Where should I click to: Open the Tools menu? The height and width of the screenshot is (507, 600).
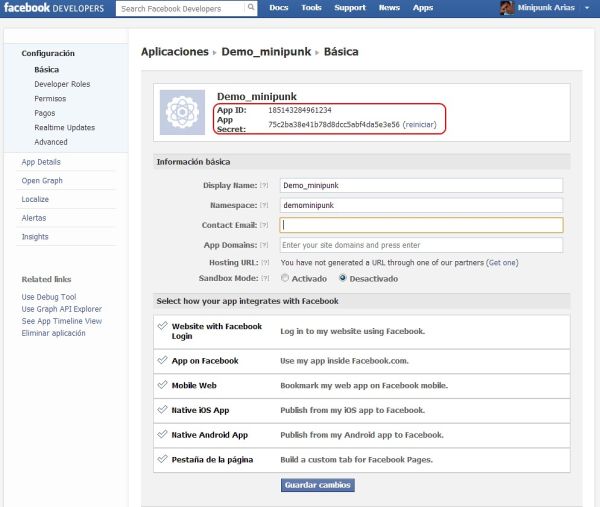point(311,8)
